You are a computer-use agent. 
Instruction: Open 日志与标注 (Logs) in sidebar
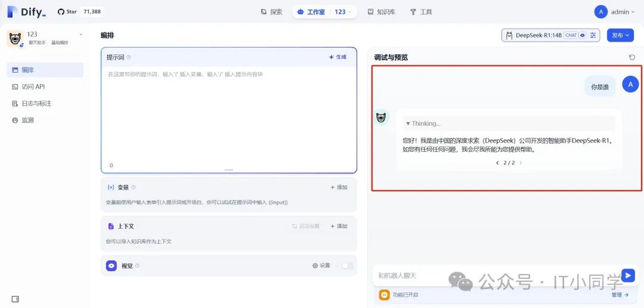tap(45, 103)
